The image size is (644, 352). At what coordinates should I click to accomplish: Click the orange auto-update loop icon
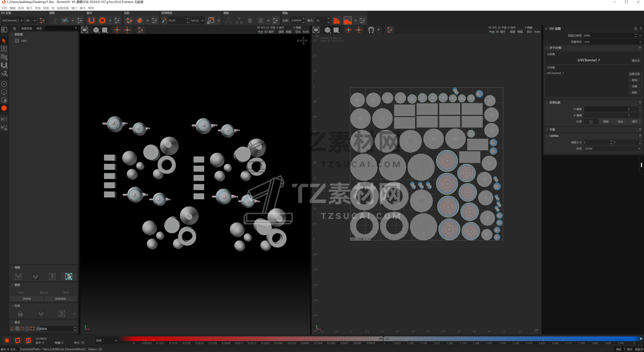pos(17,340)
